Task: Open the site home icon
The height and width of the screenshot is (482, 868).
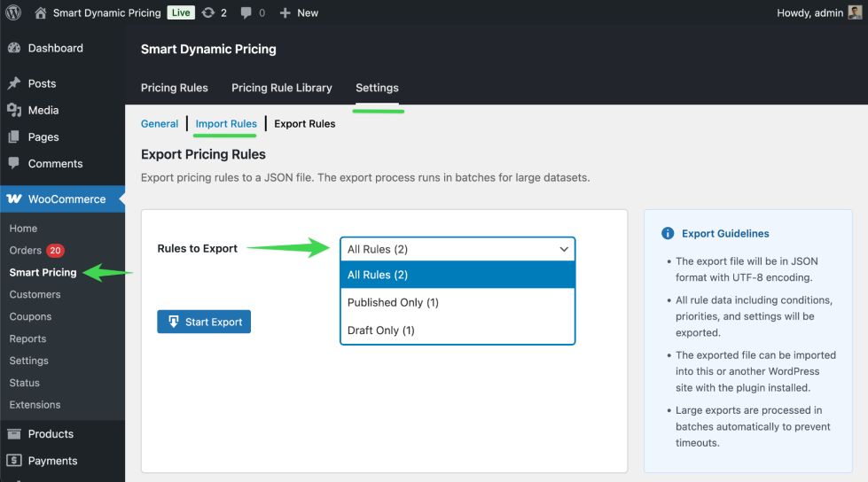Action: point(41,12)
